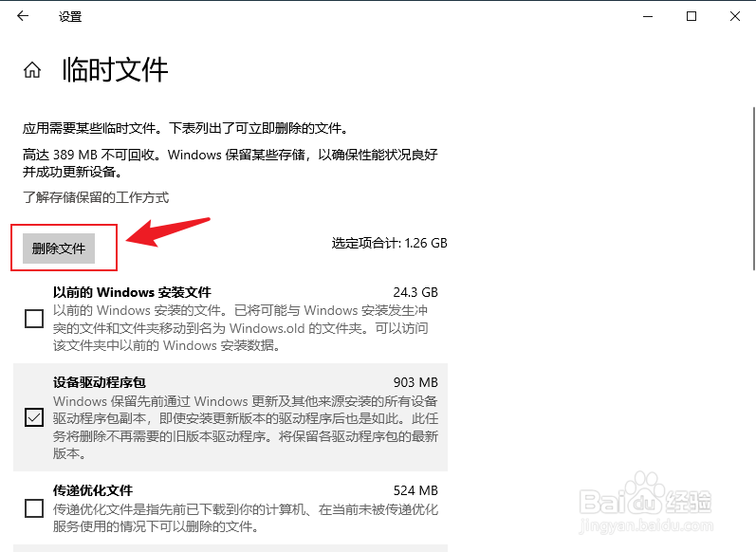Screen dimensions: 756x552
Task: Click the 传递优化文件 title
Action: (93, 490)
